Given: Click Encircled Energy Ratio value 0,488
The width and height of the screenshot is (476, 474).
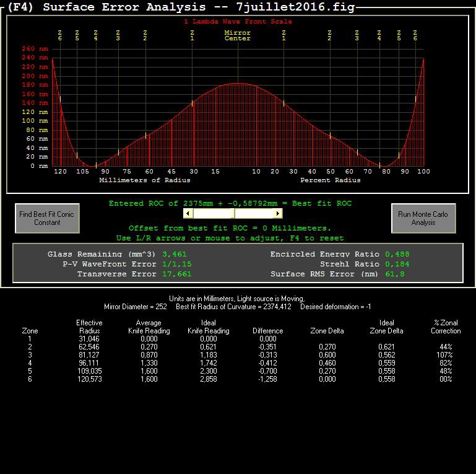Looking at the screenshot, I should pyautogui.click(x=397, y=254).
